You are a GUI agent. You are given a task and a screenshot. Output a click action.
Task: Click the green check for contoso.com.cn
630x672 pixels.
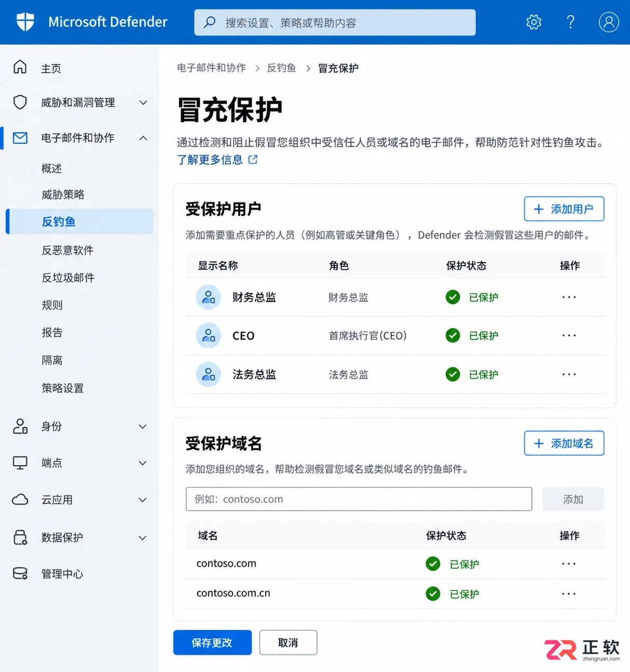point(433,594)
